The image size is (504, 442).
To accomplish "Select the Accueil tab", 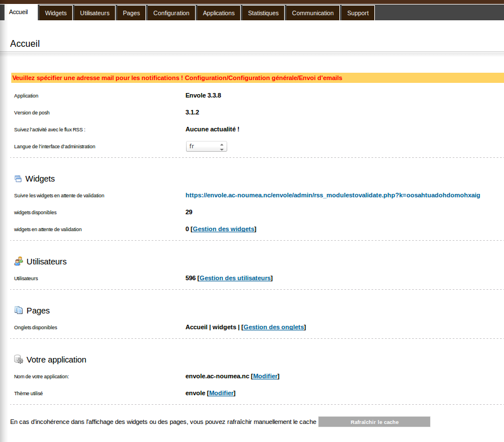I will click(19, 12).
